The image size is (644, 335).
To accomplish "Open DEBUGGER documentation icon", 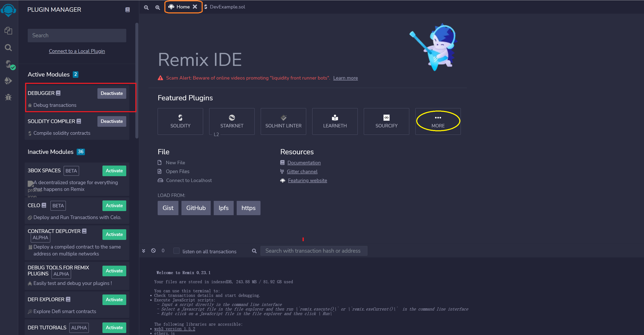I will 58,93.
